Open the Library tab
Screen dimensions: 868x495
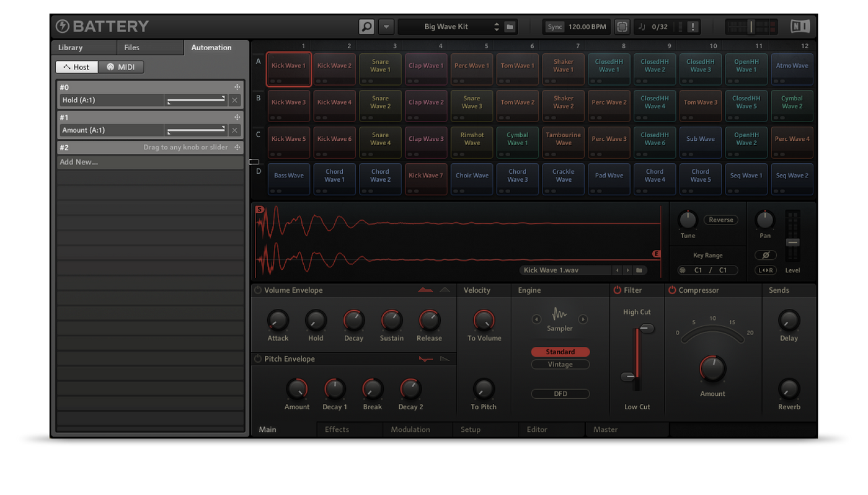pos(84,48)
